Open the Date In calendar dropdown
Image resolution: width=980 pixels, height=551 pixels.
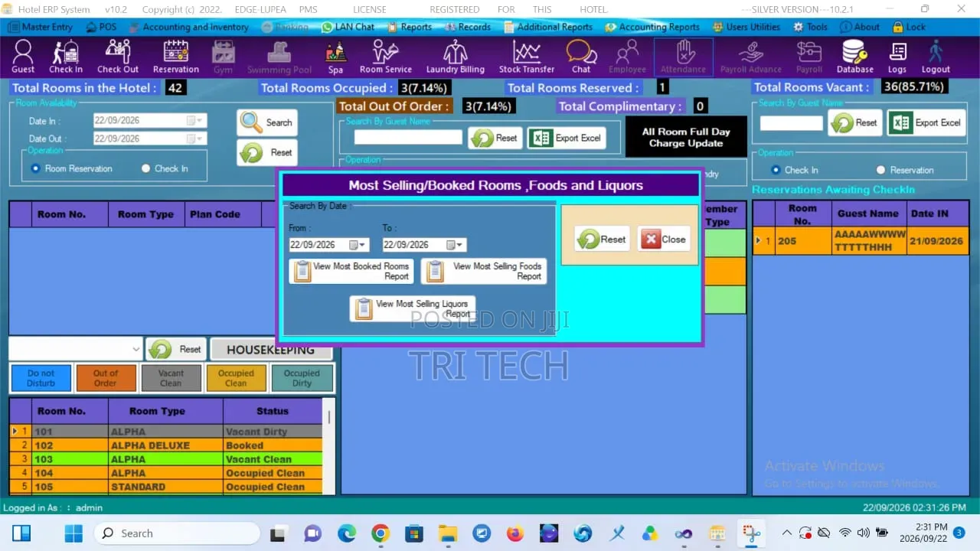pos(196,121)
